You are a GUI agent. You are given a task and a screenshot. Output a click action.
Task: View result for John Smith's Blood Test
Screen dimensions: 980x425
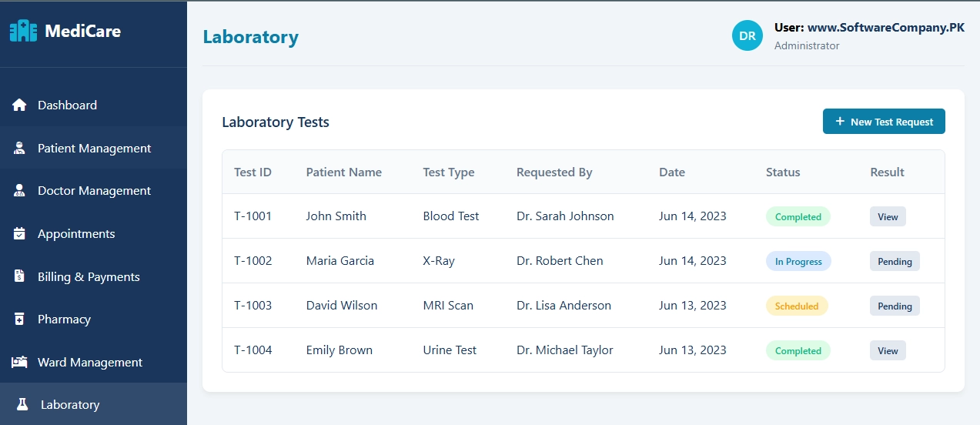[888, 217]
